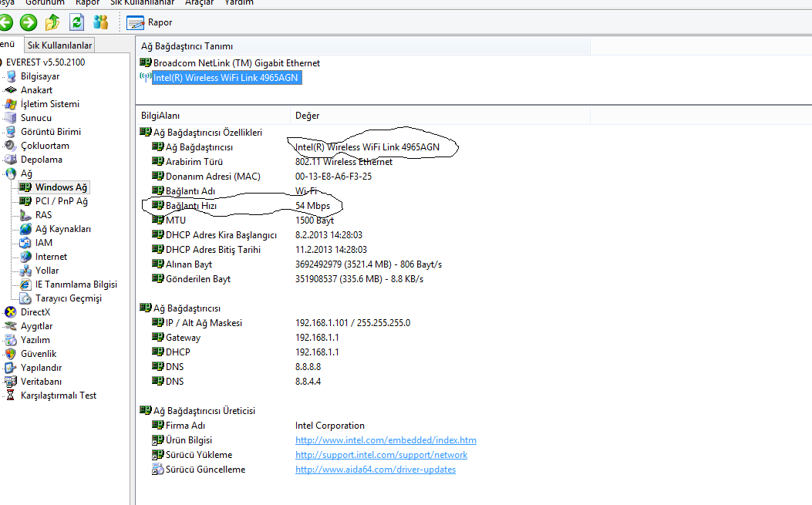Open the Rapor menu in the menu bar
This screenshot has width=812, height=505.
tap(87, 2)
